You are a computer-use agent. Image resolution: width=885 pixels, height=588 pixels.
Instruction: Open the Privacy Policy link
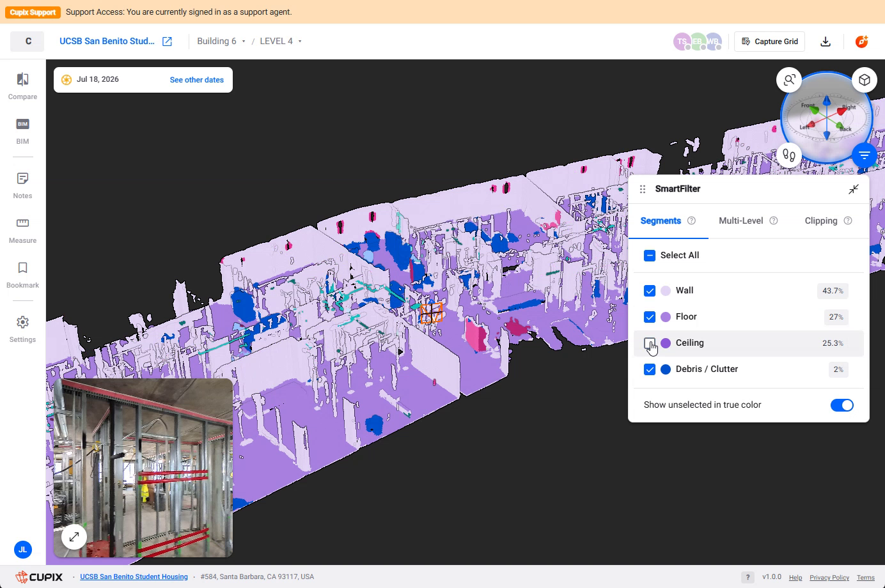pos(829,578)
